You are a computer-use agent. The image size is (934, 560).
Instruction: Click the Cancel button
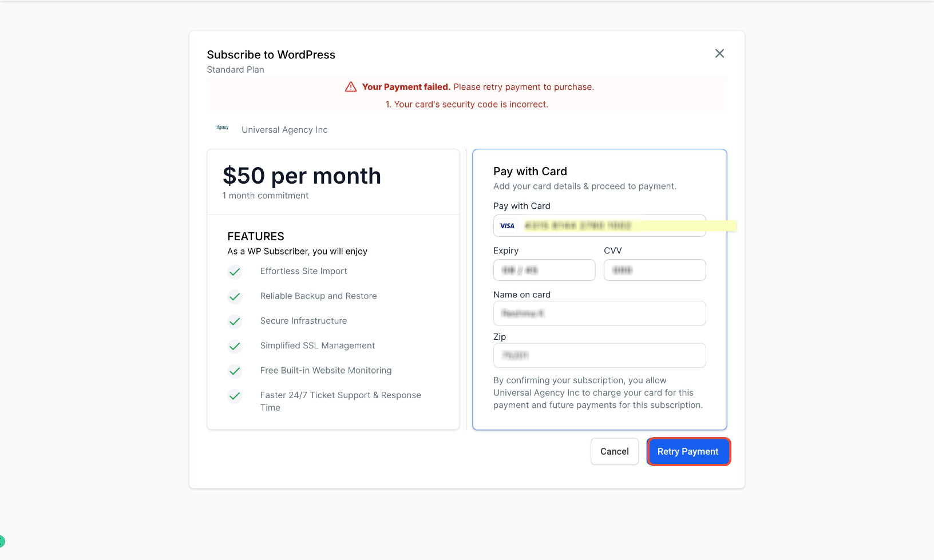click(x=615, y=451)
